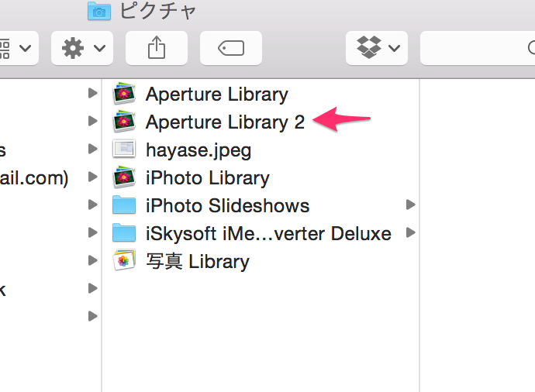The height and width of the screenshot is (392, 535).
Task: Click the iSkysoft folder icon
Action: pyautogui.click(x=124, y=233)
